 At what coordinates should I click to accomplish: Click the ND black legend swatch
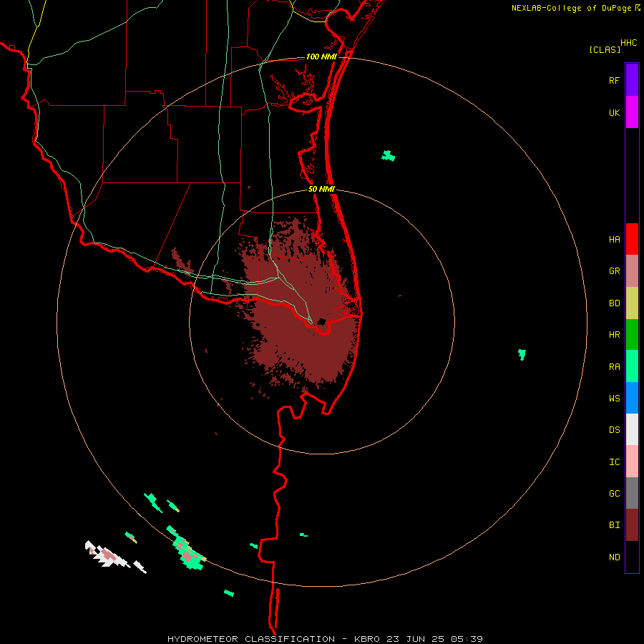(x=632, y=557)
